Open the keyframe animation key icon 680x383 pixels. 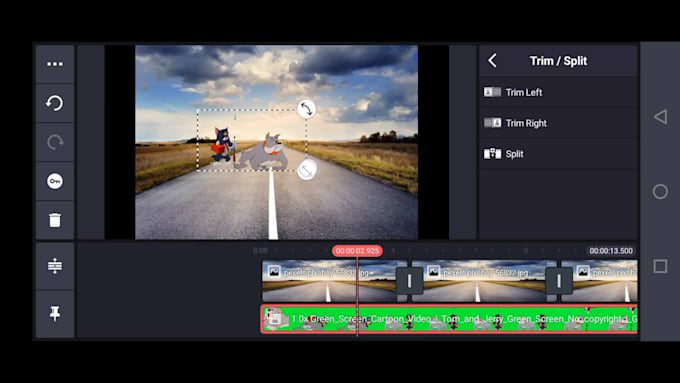pyautogui.click(x=55, y=181)
